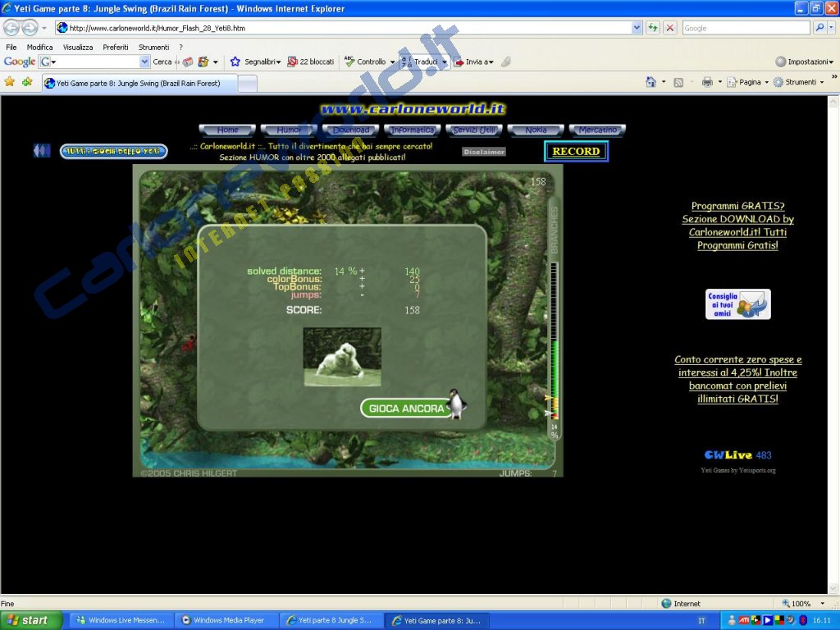Click the GIOCA ANCORA button
The image size is (840, 630).
pyautogui.click(x=406, y=409)
